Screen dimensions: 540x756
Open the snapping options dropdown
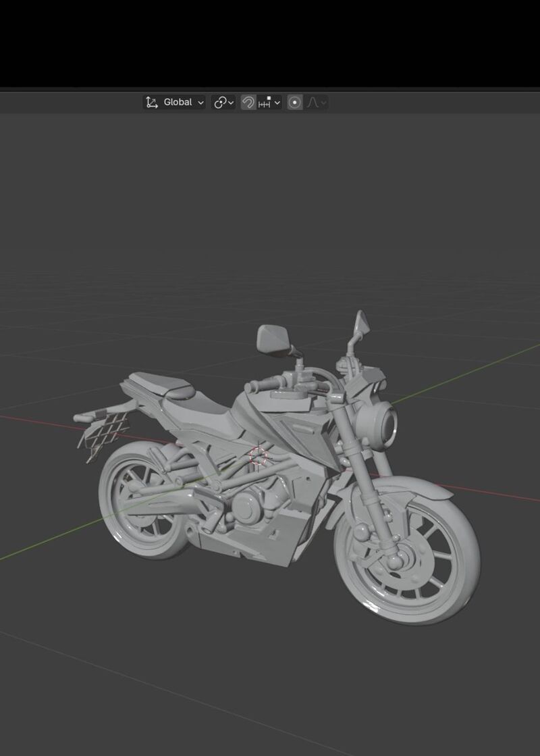coord(269,102)
